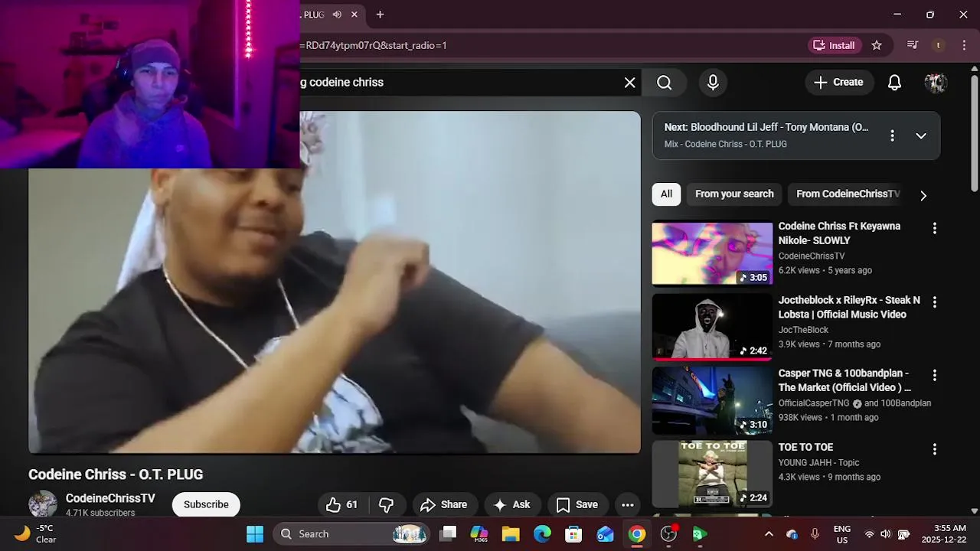Dislike the video with thumbs down
Viewport: 980px width, 551px height.
[387, 504]
